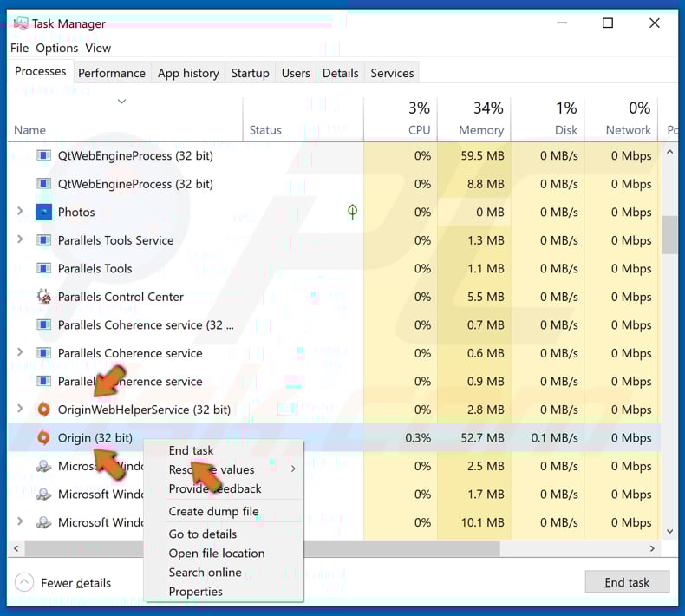Expand the Photos process group

point(20,211)
